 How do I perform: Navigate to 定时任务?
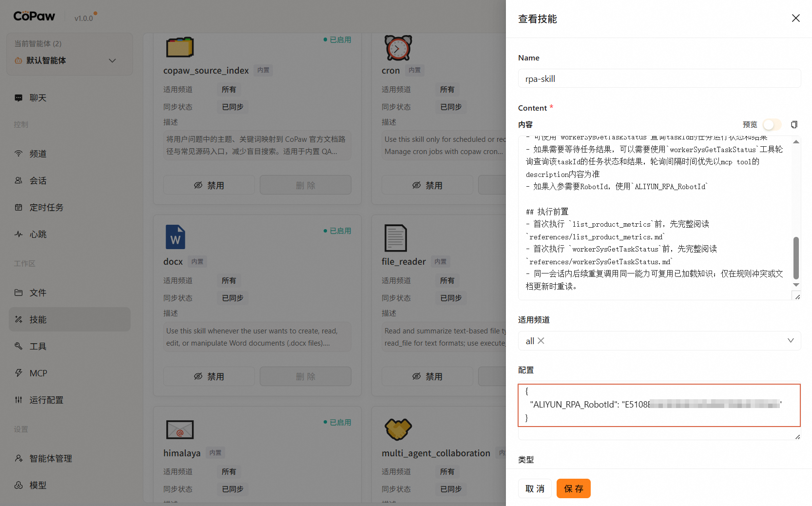(70, 207)
